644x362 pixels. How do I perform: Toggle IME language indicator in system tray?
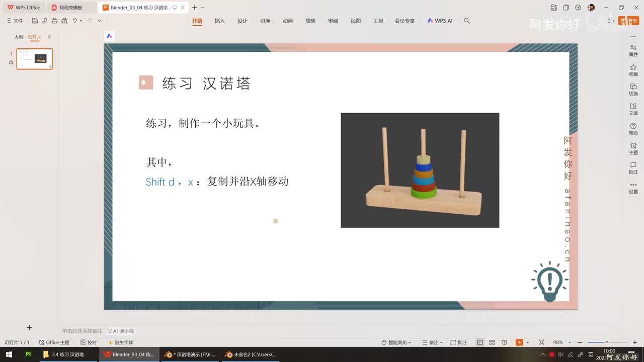(x=590, y=354)
